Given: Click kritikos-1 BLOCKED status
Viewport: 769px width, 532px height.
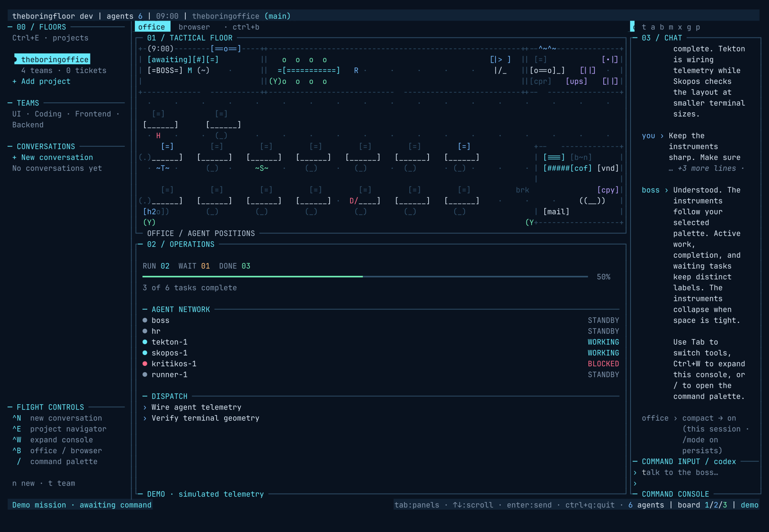Looking at the screenshot, I should click(603, 363).
